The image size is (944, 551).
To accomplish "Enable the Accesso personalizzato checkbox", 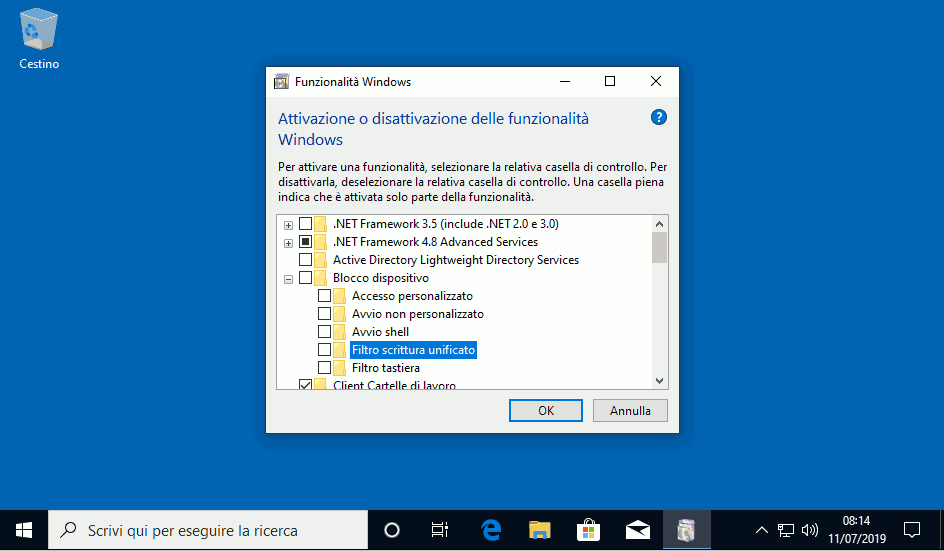I will pyautogui.click(x=324, y=296).
